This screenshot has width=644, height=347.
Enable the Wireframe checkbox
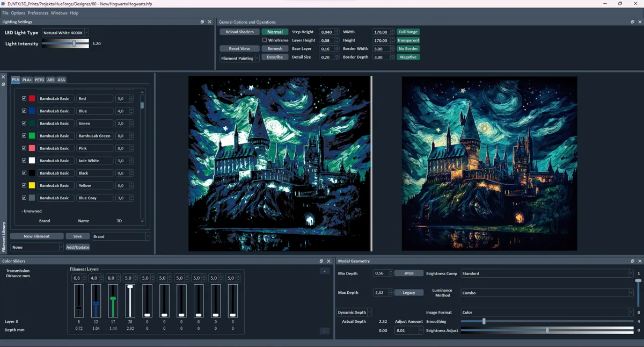(265, 40)
